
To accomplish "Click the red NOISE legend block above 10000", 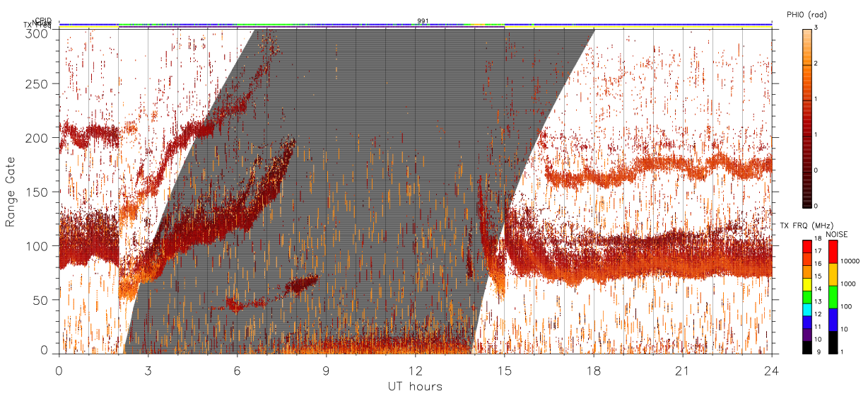I will (832, 252).
